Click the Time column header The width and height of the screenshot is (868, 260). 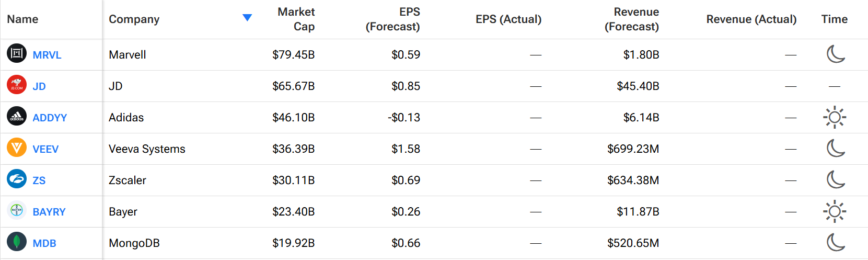point(834,19)
